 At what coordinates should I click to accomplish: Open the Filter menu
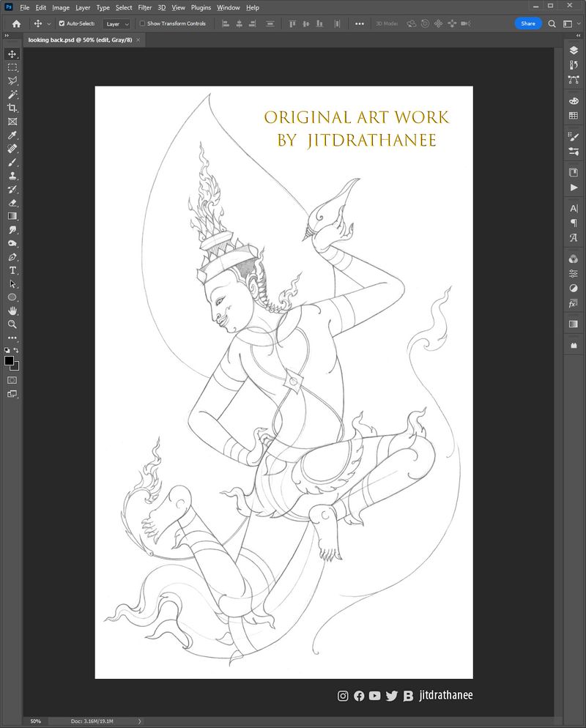[145, 7]
